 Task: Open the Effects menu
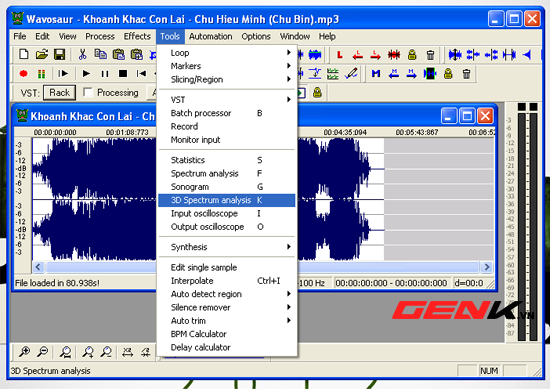[x=137, y=36]
